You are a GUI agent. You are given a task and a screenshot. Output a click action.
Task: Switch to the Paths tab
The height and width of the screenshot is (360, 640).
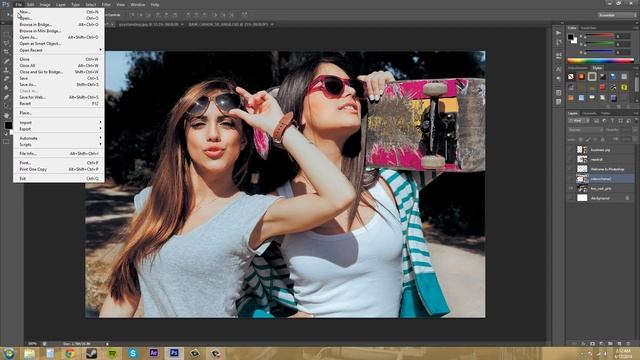click(x=605, y=113)
